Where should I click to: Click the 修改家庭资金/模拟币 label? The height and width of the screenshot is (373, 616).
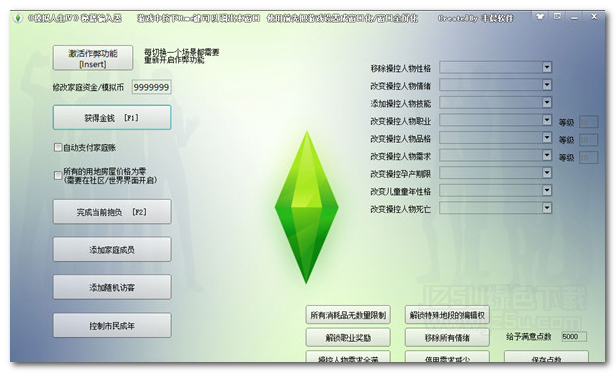pyautogui.click(x=88, y=87)
